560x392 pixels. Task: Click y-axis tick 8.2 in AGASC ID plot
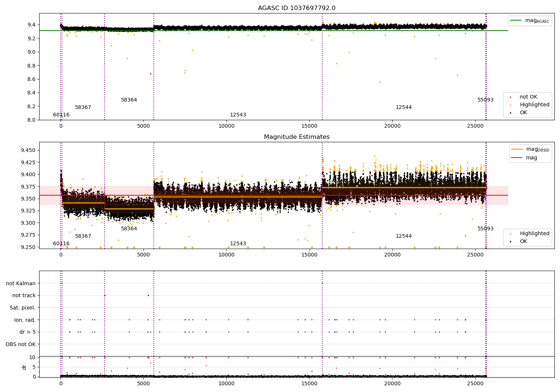(31, 106)
